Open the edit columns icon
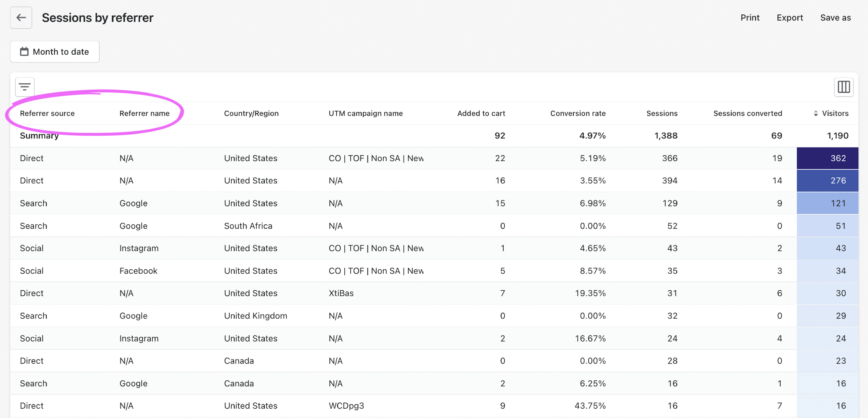 click(x=843, y=87)
